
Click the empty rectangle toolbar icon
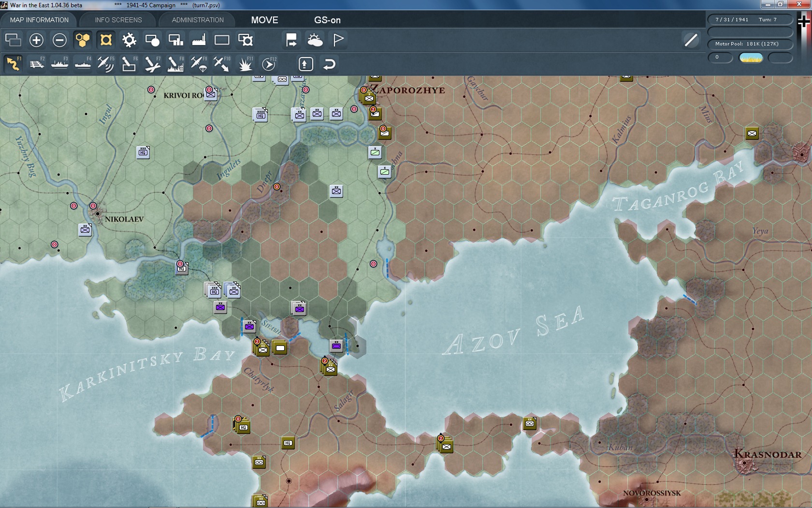(x=222, y=40)
